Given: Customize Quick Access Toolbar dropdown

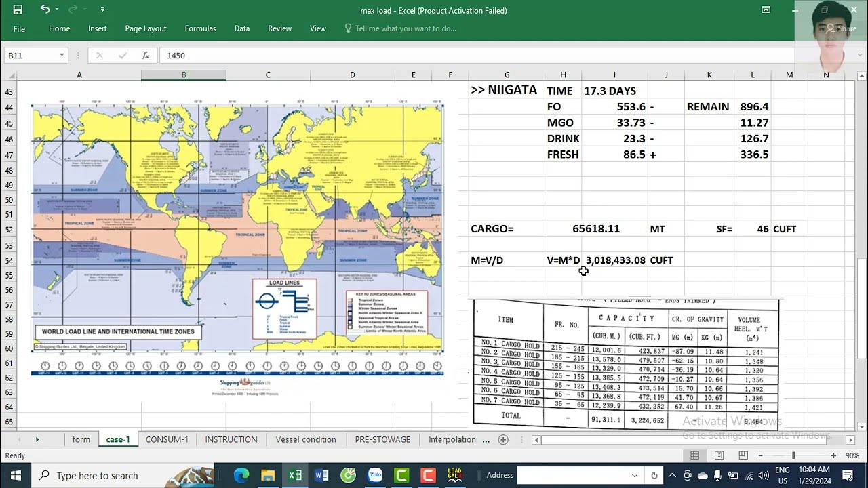Looking at the screenshot, I should click(x=102, y=9).
